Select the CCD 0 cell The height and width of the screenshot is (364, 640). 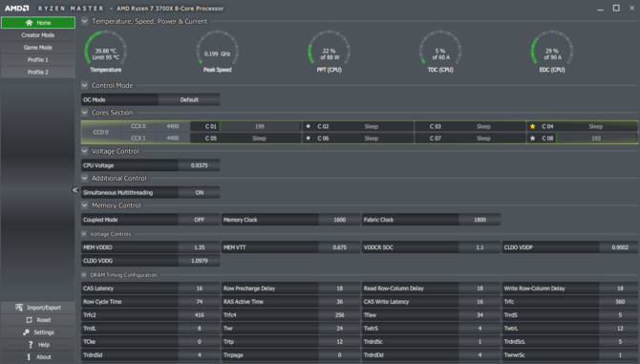(x=101, y=132)
